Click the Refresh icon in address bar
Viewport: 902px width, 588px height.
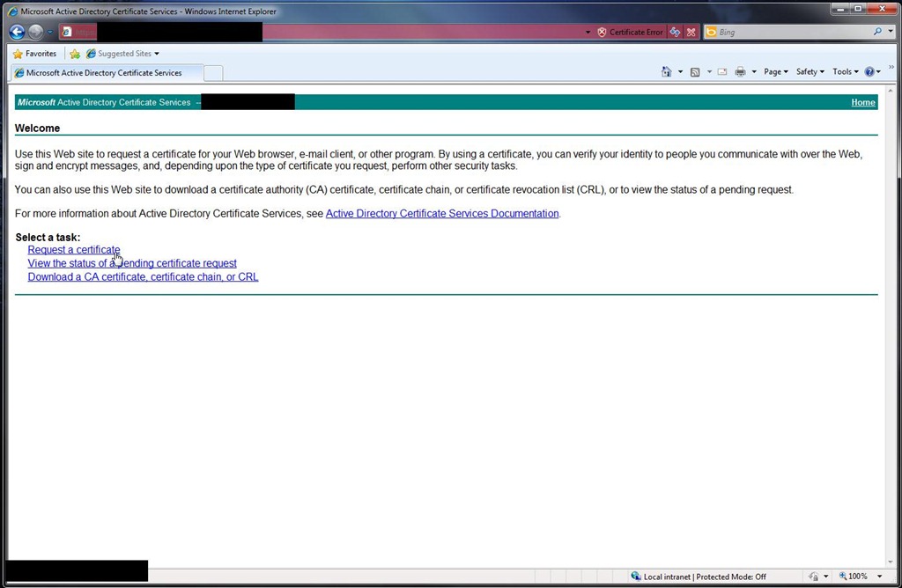[675, 33]
